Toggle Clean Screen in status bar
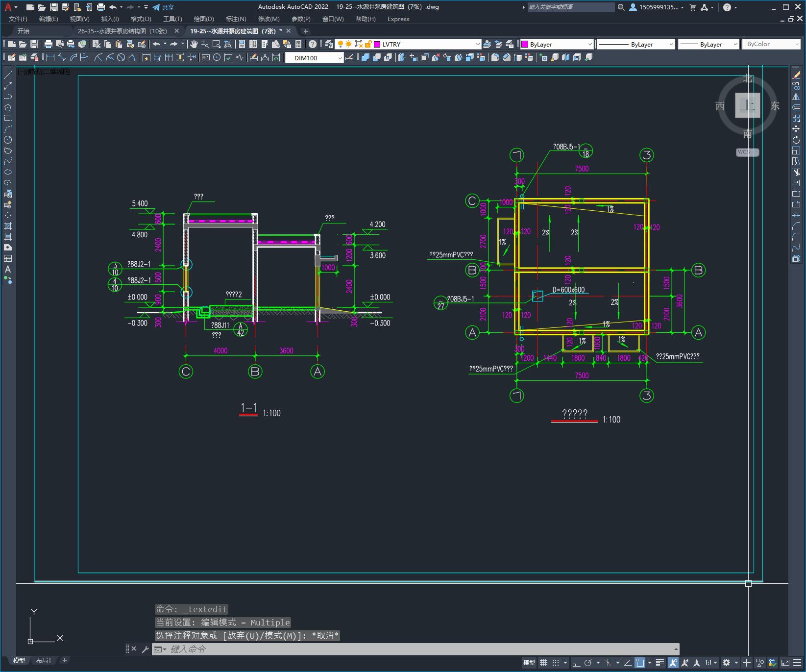806x672 pixels. coord(785,663)
